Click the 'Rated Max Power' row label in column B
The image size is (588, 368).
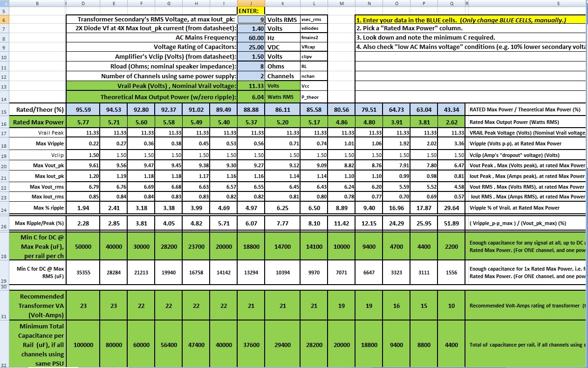[x=37, y=122]
